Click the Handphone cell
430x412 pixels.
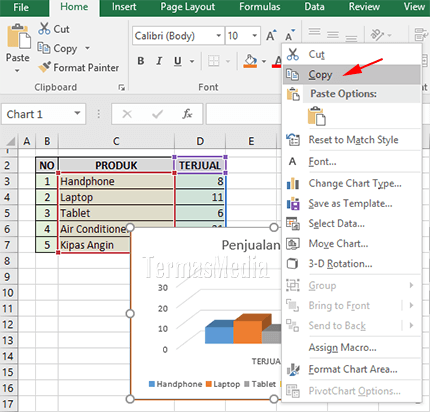116,181
